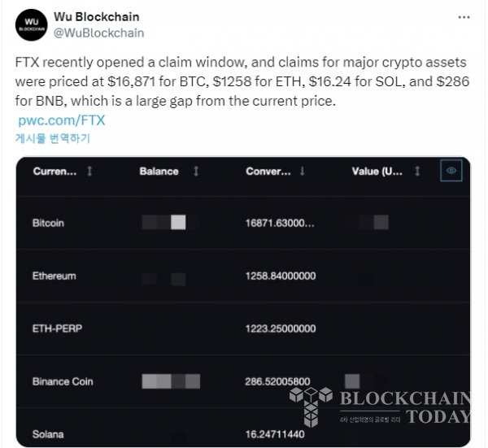Screen dimensions: 488x448
Task: Click the Bitcoin conversion price 16871.63000
Action: [x=280, y=223]
